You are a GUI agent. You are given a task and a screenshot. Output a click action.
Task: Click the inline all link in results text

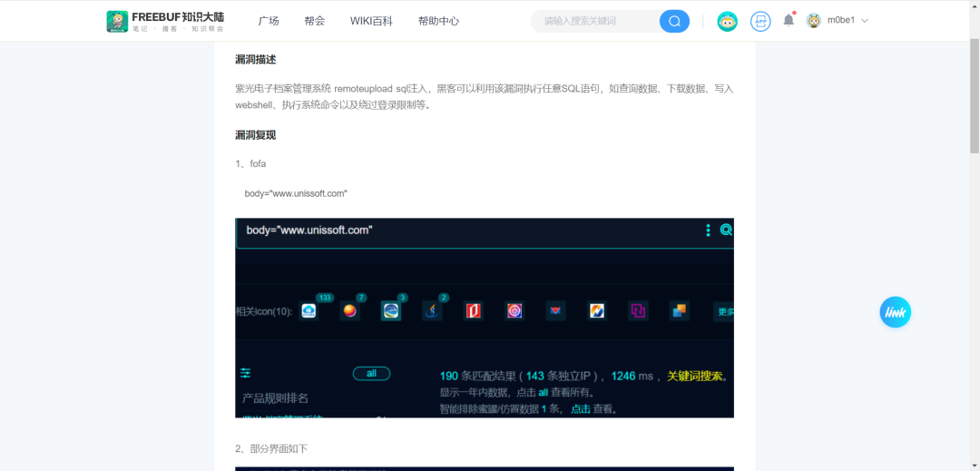pyautogui.click(x=544, y=393)
